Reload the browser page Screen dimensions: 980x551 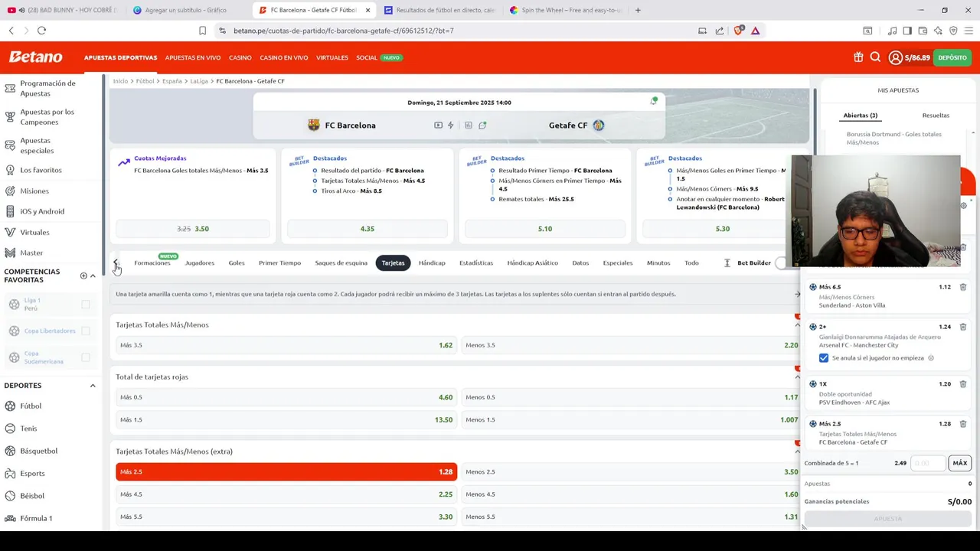[x=41, y=31]
